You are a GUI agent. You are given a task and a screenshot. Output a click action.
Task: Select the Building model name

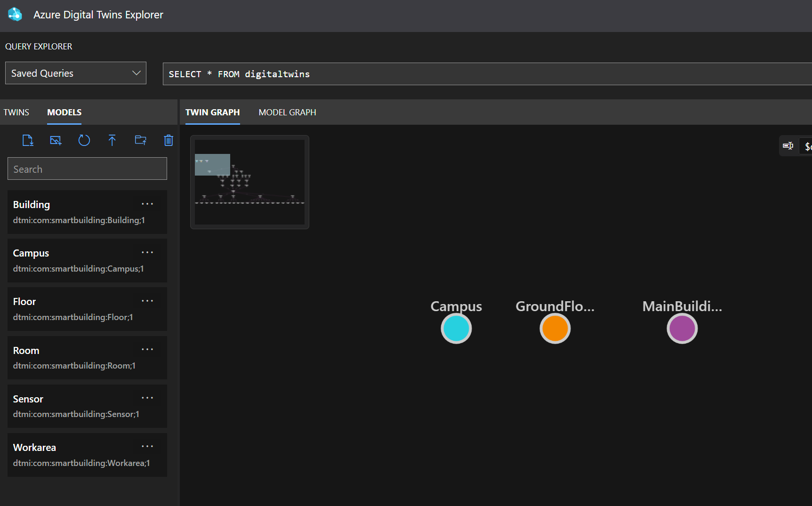(32, 205)
